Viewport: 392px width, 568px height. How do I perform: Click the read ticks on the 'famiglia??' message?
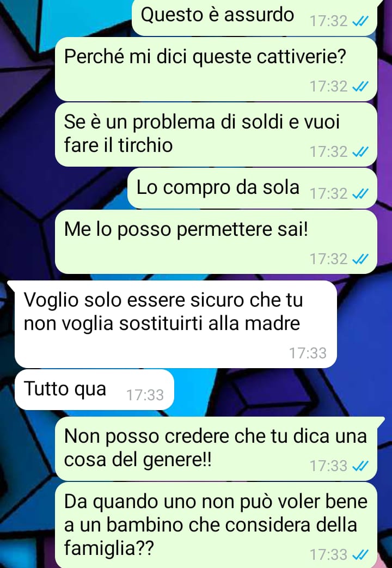point(360,554)
